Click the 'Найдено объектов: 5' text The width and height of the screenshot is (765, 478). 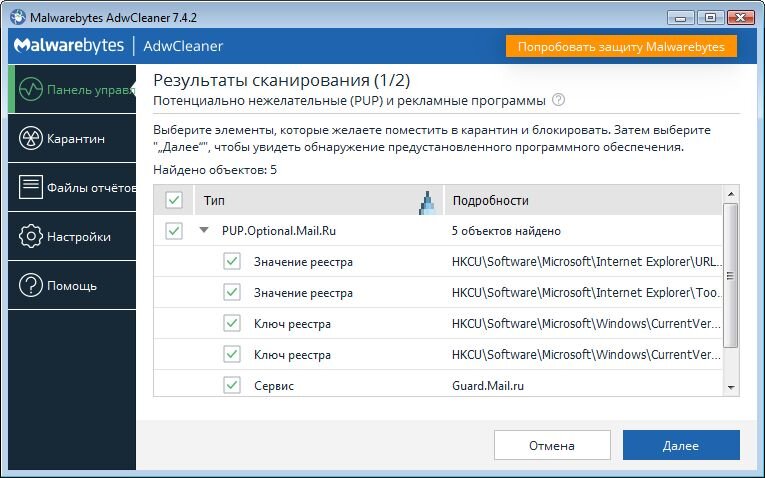coord(215,170)
